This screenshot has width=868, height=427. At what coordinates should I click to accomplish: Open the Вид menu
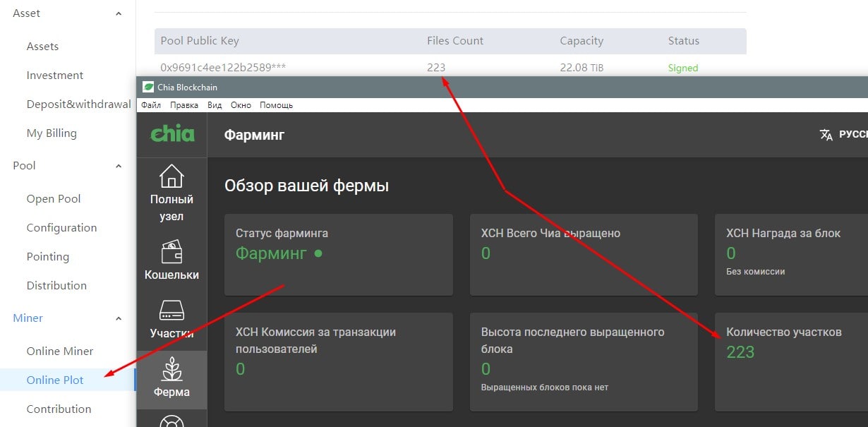point(215,105)
